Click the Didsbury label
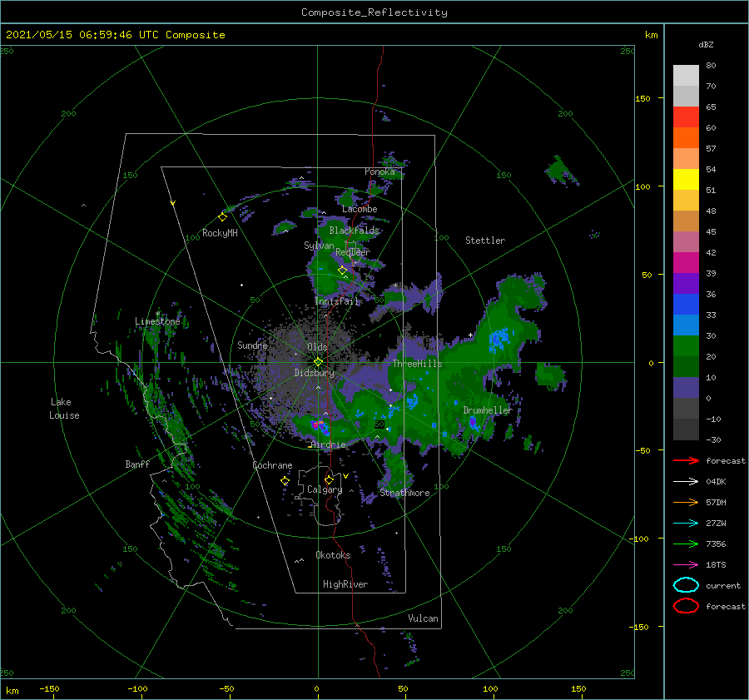This screenshot has width=749, height=700. tap(314, 373)
